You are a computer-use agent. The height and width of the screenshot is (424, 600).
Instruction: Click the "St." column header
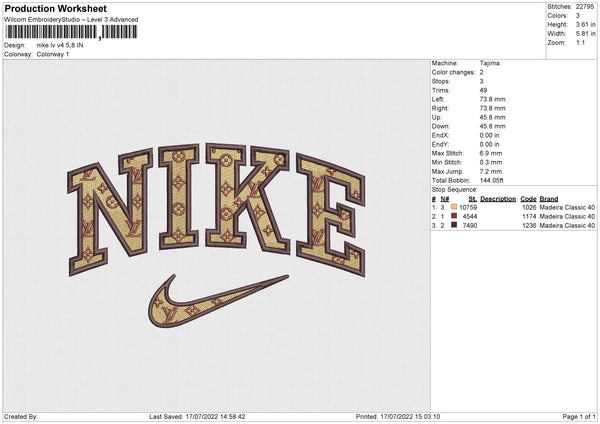click(x=473, y=199)
